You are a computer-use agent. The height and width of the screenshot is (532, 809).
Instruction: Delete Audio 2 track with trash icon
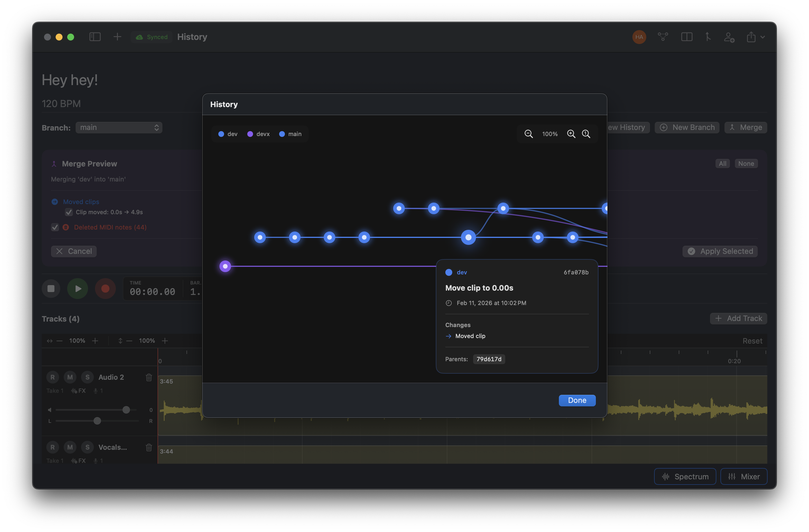149,377
